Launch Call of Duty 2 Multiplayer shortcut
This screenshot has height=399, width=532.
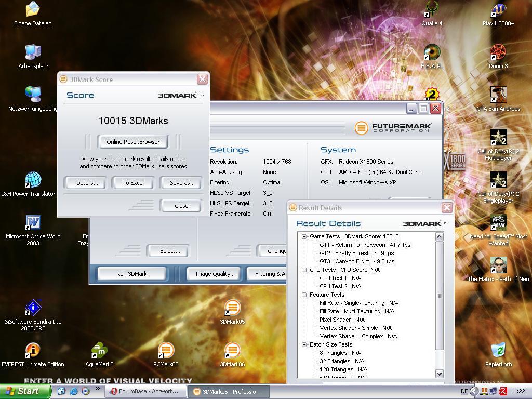pos(498,144)
